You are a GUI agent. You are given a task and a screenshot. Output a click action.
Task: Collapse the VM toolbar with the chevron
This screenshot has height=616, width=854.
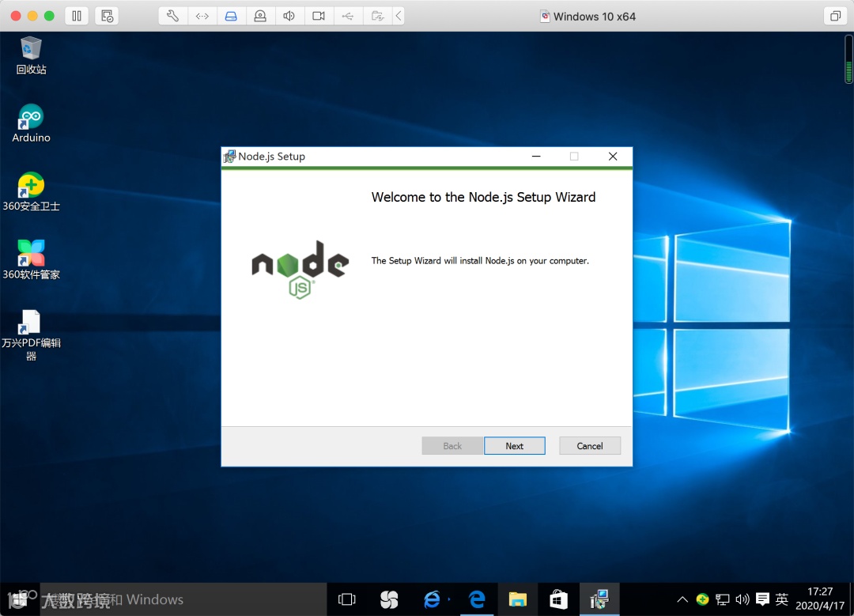pyautogui.click(x=399, y=16)
